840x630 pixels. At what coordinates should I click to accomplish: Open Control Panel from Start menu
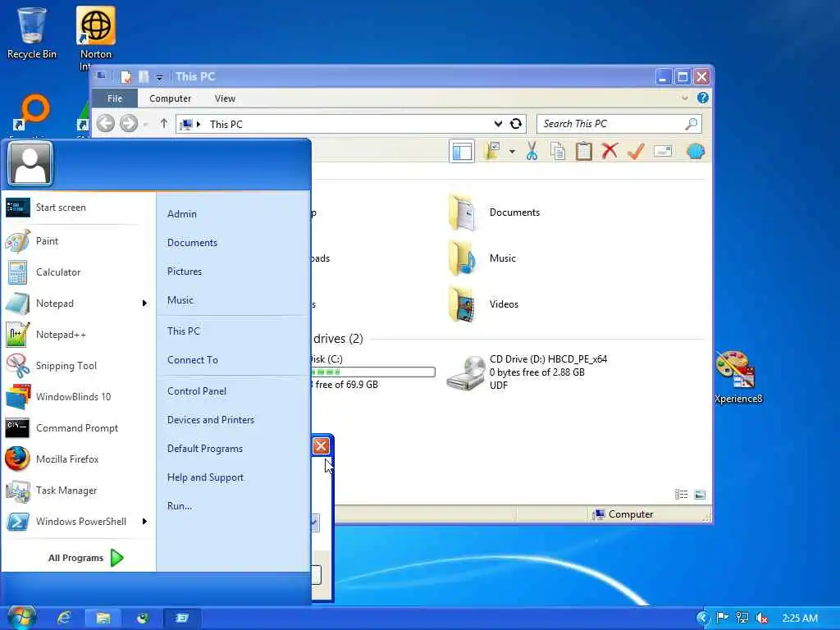click(197, 391)
